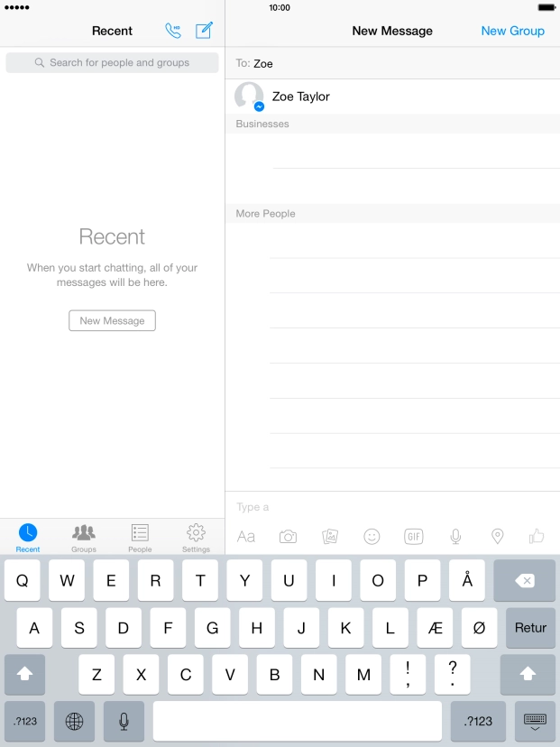Tap the G key
The height and width of the screenshot is (747, 560).
(213, 627)
